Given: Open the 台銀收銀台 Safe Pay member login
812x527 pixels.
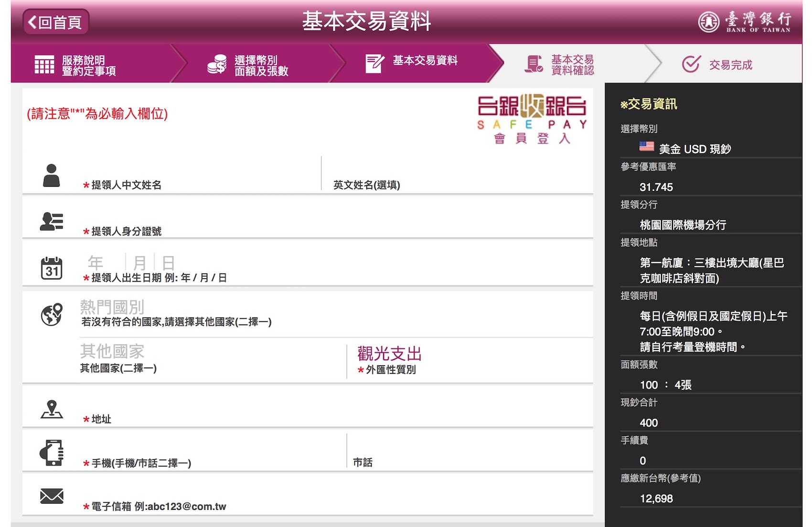Looking at the screenshot, I should point(532,118).
